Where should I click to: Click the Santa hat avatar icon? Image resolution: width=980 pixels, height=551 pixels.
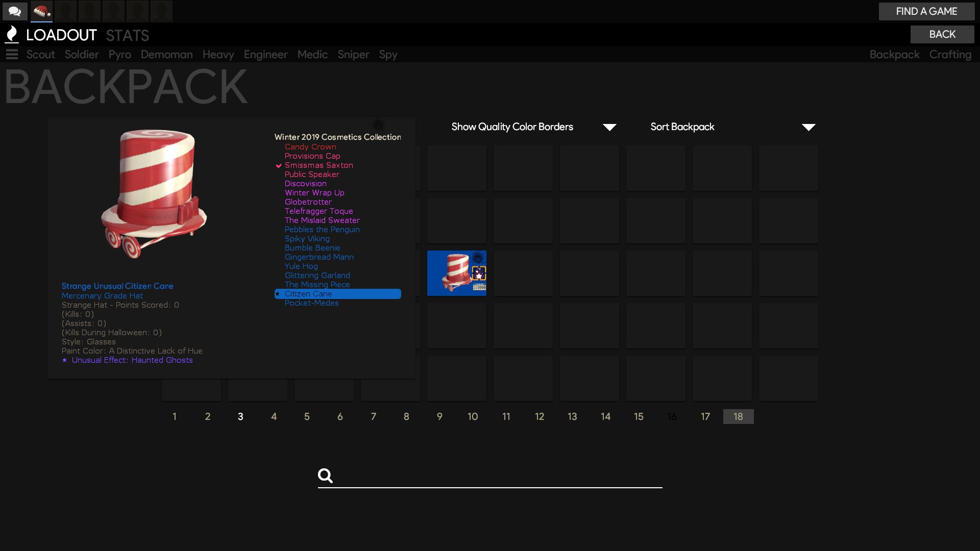pyautogui.click(x=41, y=11)
